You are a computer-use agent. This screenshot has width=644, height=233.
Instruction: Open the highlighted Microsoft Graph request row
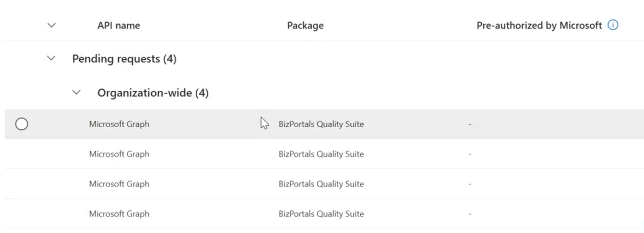[x=324, y=124]
